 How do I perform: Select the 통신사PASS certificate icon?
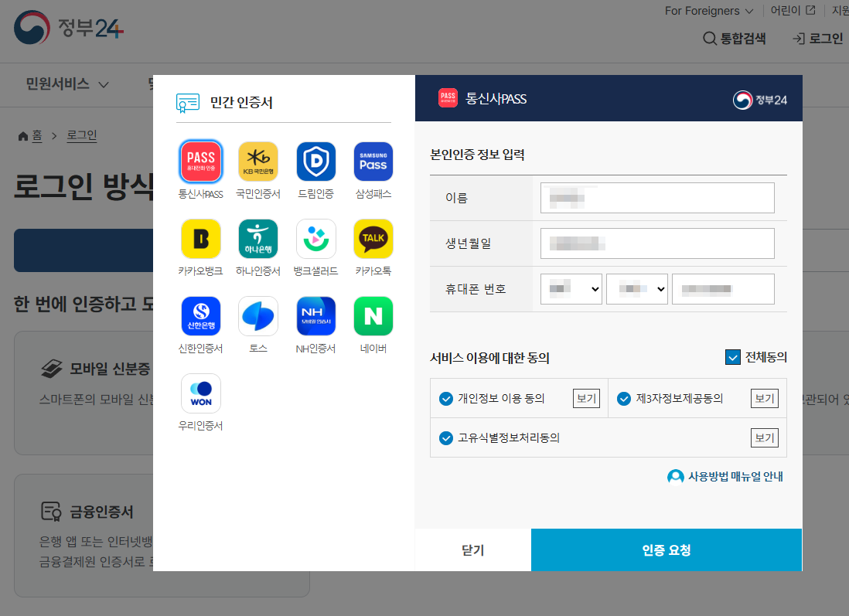pyautogui.click(x=201, y=162)
